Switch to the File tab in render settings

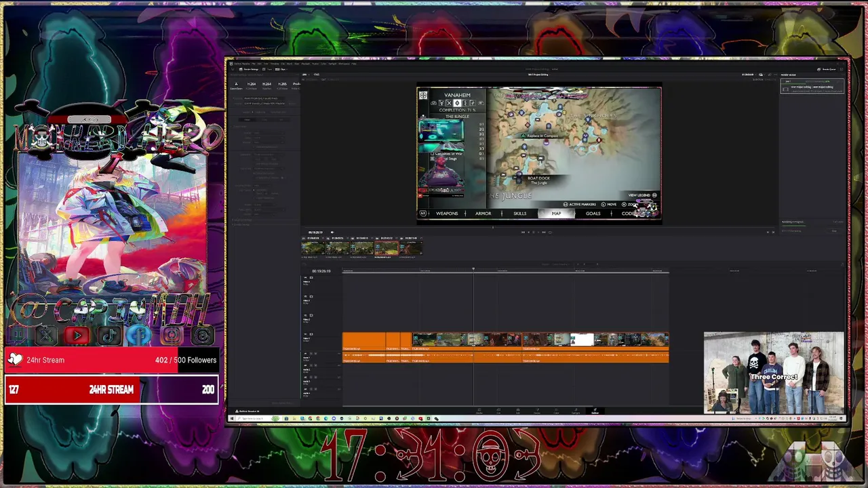click(x=281, y=119)
